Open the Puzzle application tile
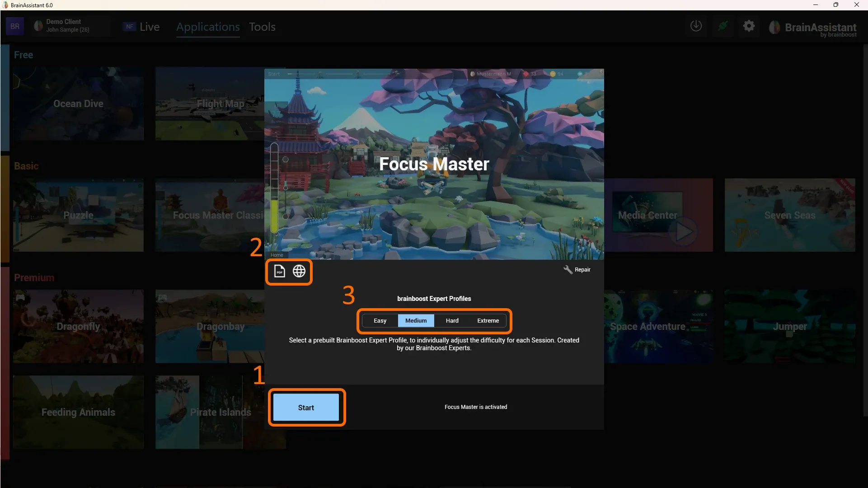This screenshot has height=488, width=868. (x=78, y=215)
